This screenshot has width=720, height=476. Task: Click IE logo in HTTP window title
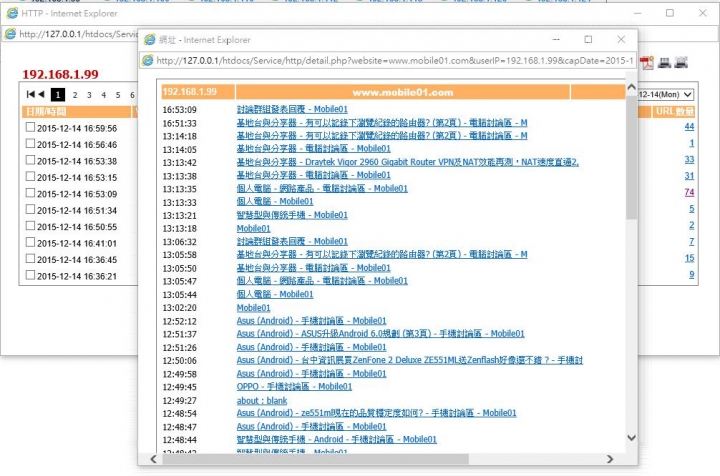tap(12, 13)
